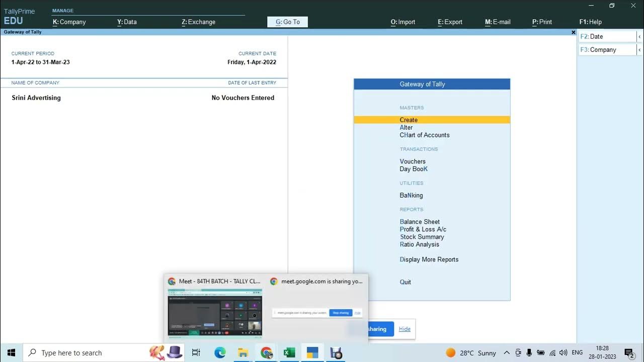Open Excel from the taskbar
The image size is (644, 362).
pyautogui.click(x=289, y=353)
